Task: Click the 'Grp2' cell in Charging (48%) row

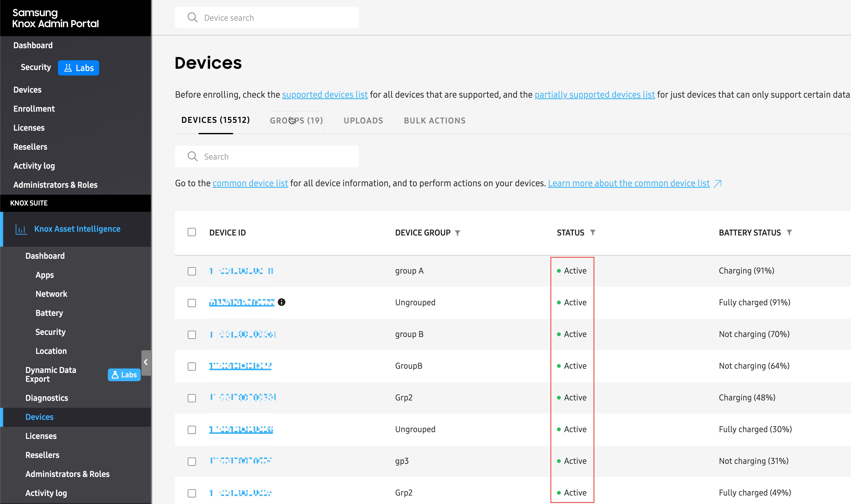Action: (x=404, y=398)
